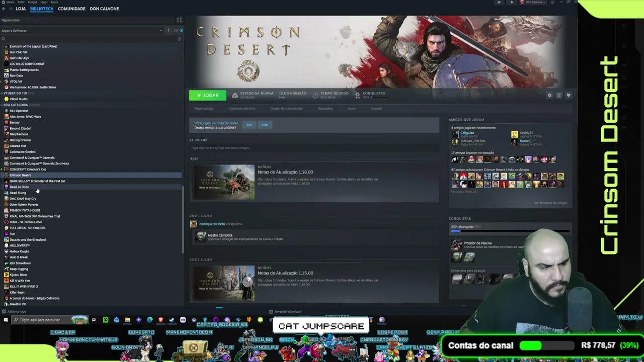The height and width of the screenshot is (362, 644).
Task: Click the Windows taskbar search box
Action: click(50, 320)
